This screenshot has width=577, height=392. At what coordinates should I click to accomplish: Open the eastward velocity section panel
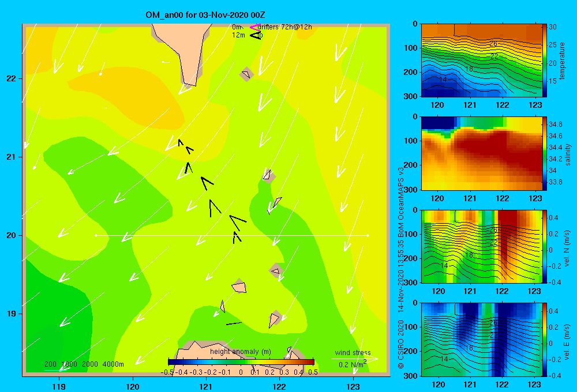pos(482,340)
